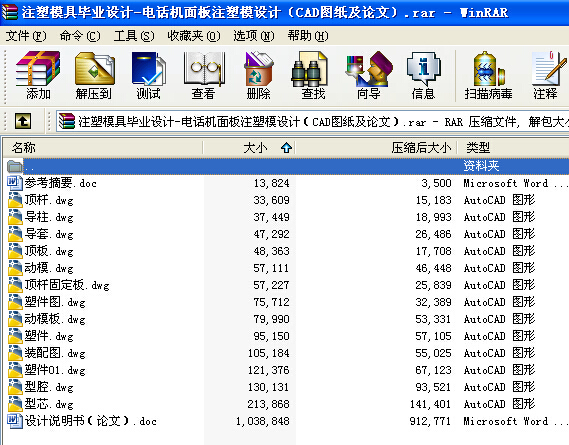Click the size value 213,868
This screenshot has height=445, width=569.
point(269,404)
